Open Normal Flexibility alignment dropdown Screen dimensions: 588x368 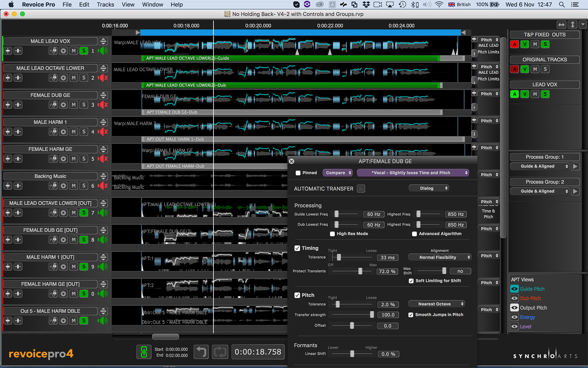coord(440,257)
